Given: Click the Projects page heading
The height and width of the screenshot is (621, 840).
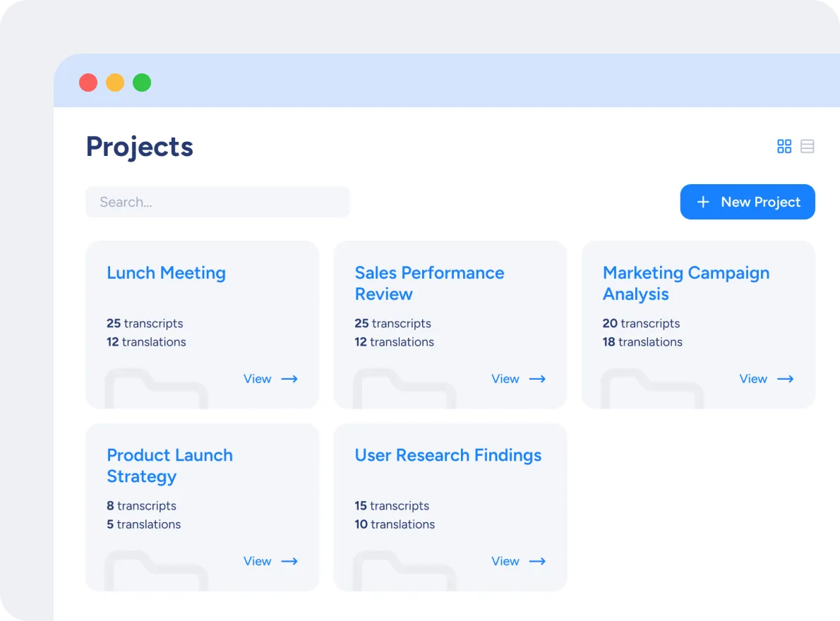Looking at the screenshot, I should 140,147.
